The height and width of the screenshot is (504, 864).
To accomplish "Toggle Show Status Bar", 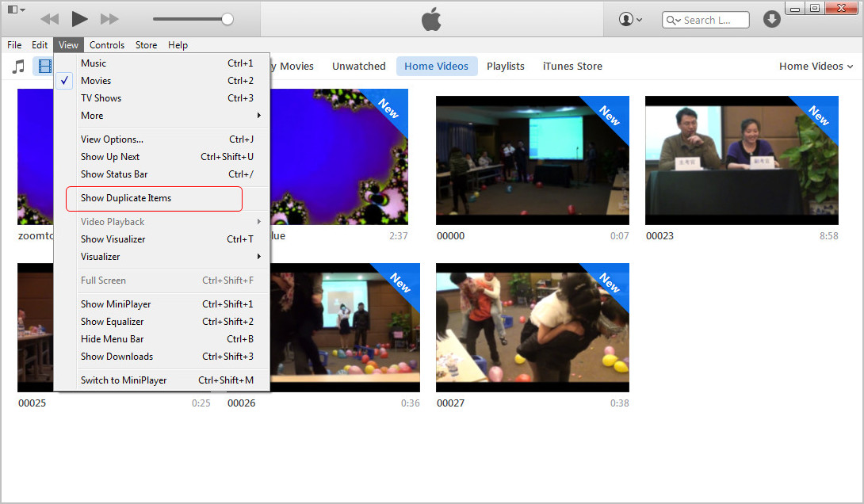I will tap(162, 174).
